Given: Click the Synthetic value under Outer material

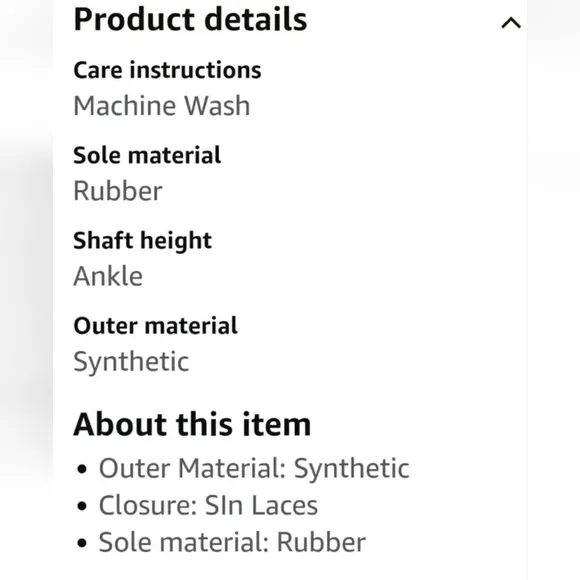Looking at the screenshot, I should (x=131, y=362).
